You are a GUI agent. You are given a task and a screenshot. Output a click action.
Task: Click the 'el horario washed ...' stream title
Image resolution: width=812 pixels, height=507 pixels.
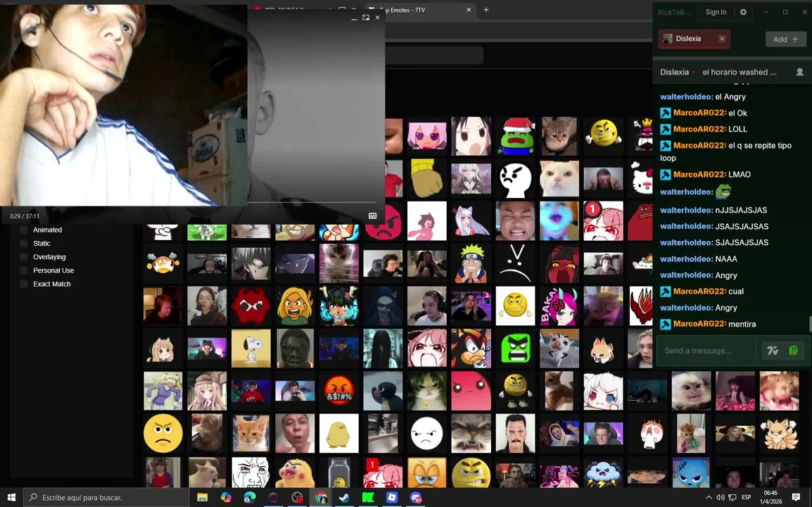coord(740,72)
